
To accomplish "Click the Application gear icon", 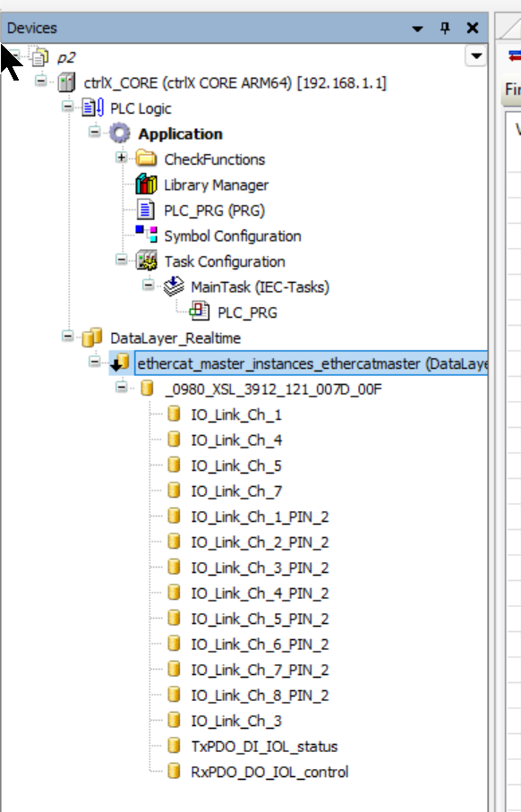I will pyautogui.click(x=120, y=133).
